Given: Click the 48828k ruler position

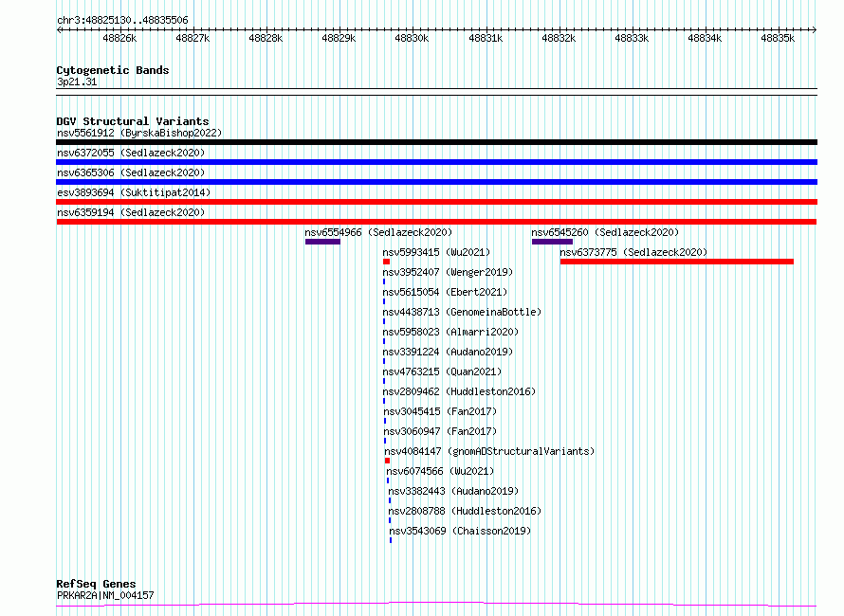Looking at the screenshot, I should 266,38.
